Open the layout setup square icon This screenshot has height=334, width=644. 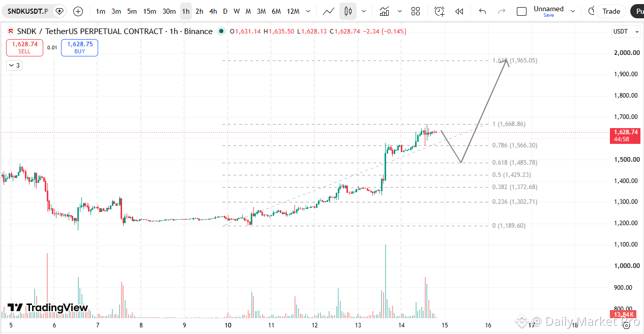(521, 11)
